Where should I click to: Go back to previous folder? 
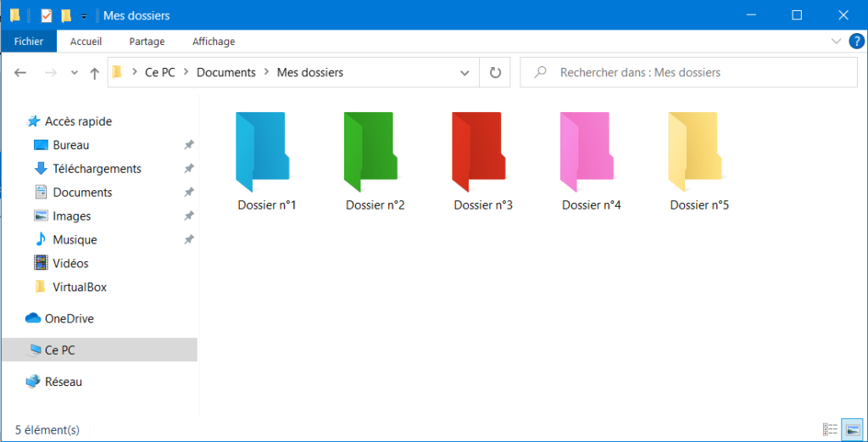(20, 73)
